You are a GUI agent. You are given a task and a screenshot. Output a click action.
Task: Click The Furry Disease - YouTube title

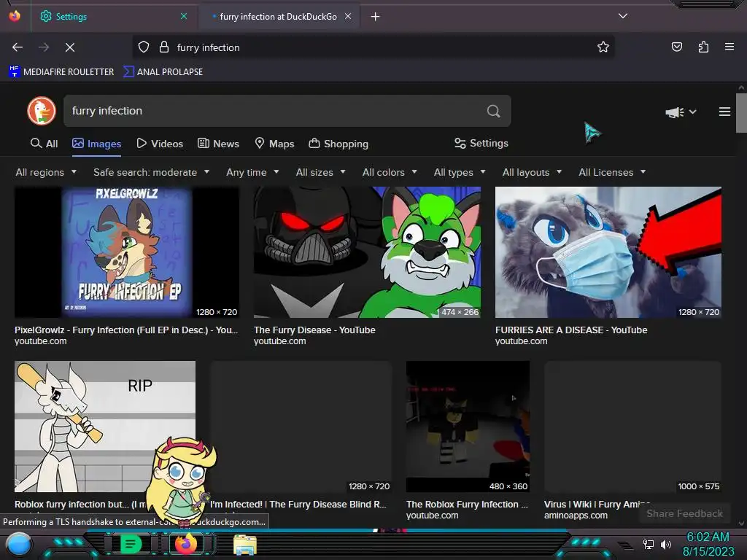[x=314, y=330]
